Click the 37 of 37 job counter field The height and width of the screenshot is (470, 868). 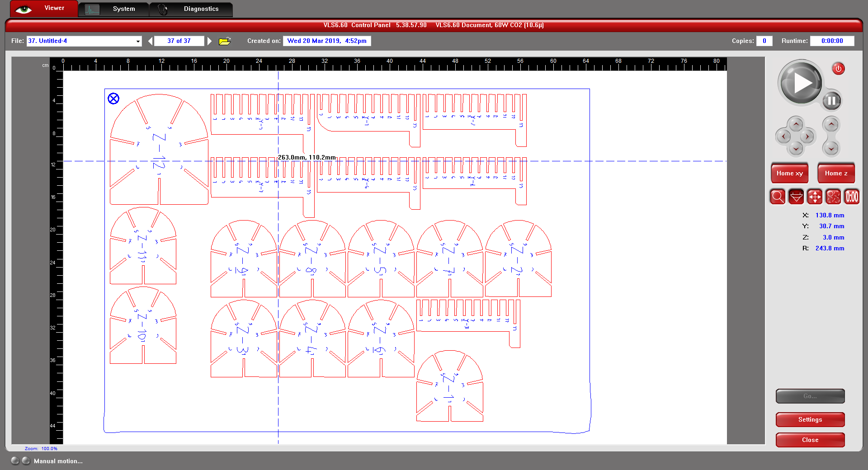(x=179, y=41)
